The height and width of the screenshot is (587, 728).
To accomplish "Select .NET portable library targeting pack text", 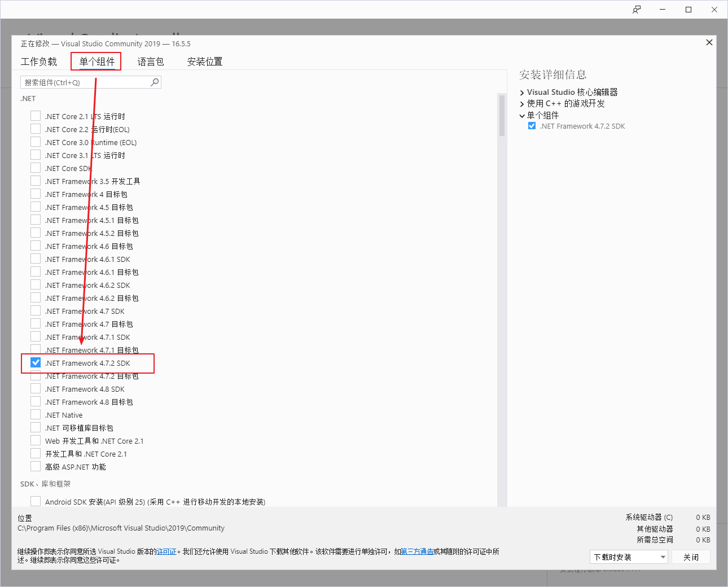I will coord(79,428).
